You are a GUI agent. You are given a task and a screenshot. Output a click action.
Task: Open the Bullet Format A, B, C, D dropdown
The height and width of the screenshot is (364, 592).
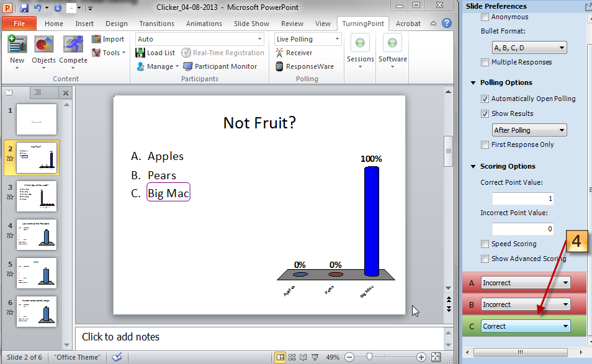(529, 48)
